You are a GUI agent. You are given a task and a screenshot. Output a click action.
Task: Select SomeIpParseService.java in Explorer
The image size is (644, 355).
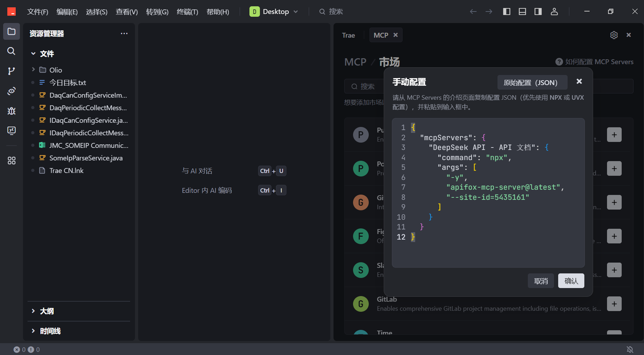point(86,158)
